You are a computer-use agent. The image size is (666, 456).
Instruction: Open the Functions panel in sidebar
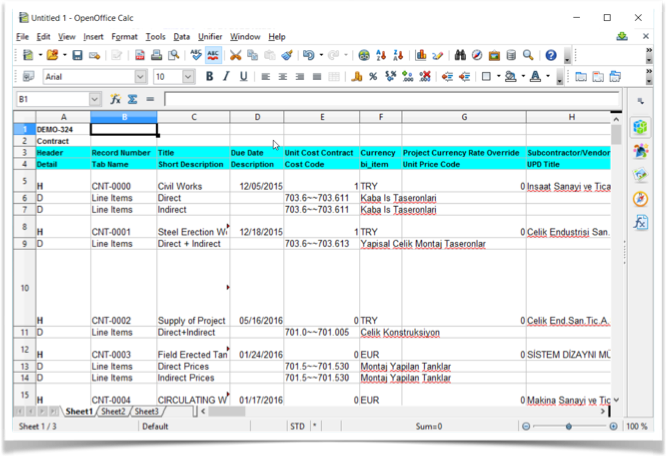click(x=640, y=223)
